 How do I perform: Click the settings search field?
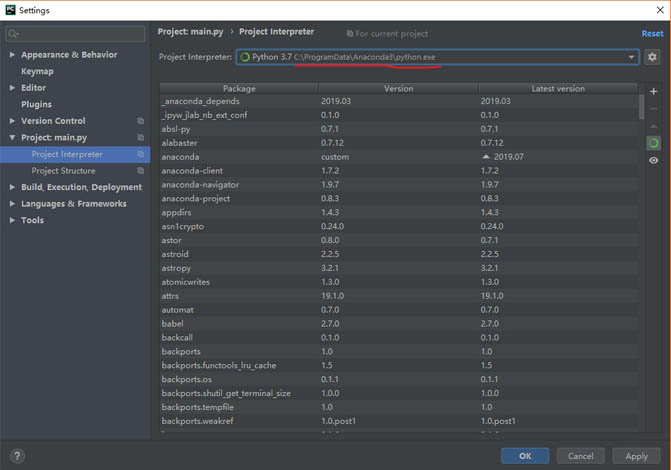coord(77,33)
